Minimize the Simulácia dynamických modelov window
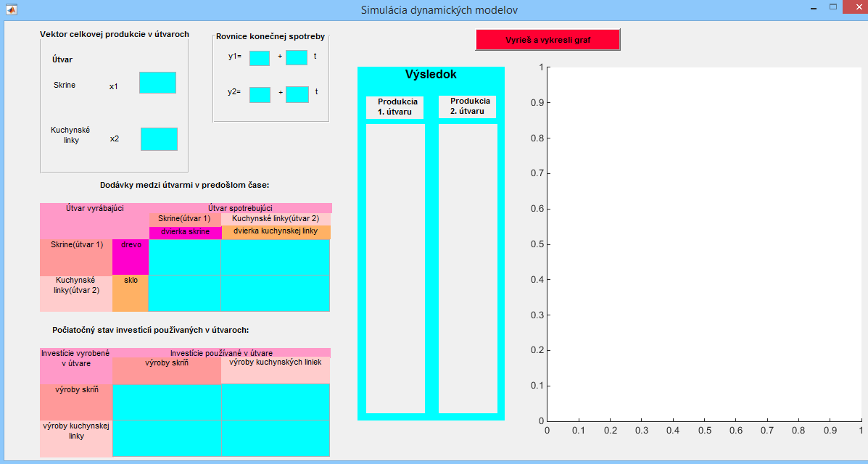 814,8
